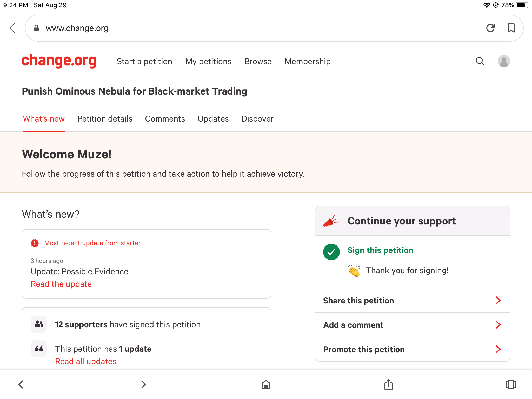The width and height of the screenshot is (532, 399).
Task: Click Read all updates link
Action: point(86,361)
